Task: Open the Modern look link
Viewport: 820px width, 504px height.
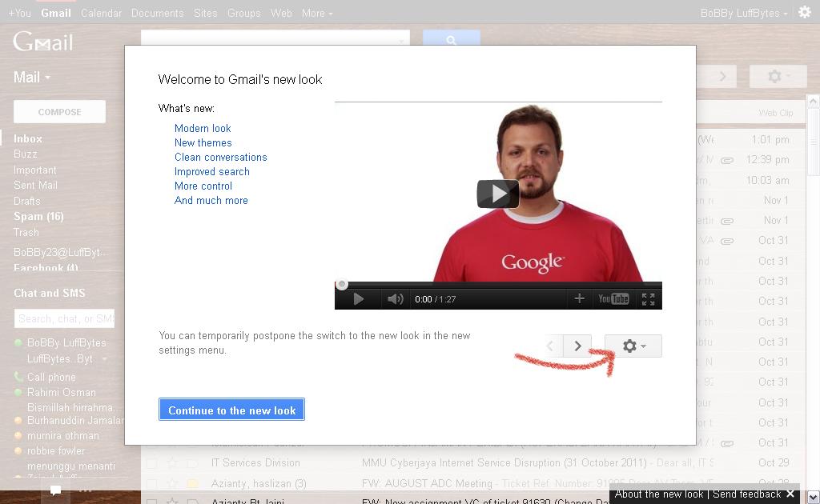Action: point(203,129)
